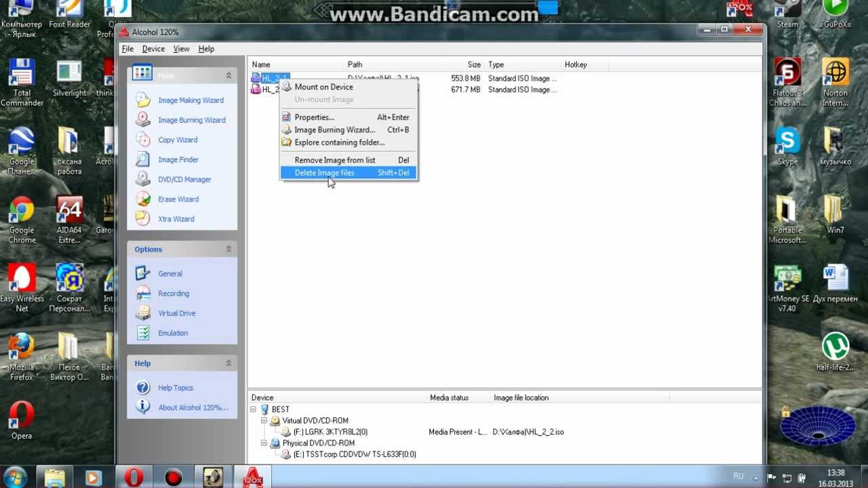Switch to Opera in the taskbar
The height and width of the screenshot is (488, 868).
[134, 477]
